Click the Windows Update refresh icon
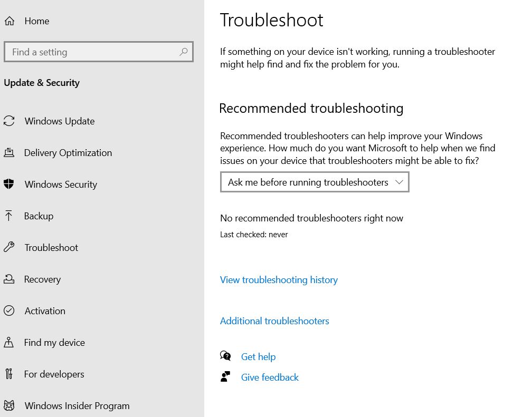This screenshot has height=417, width=532. (9, 121)
